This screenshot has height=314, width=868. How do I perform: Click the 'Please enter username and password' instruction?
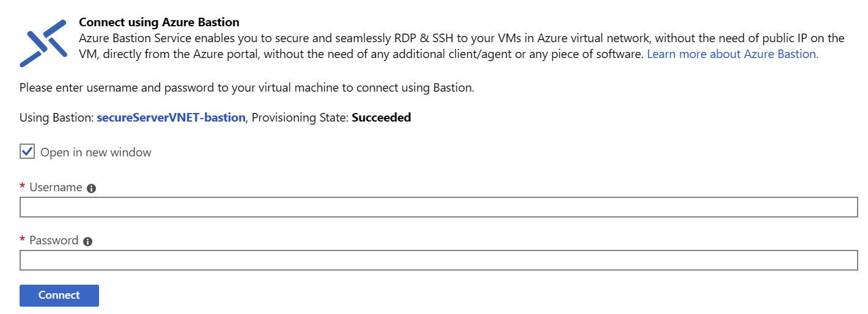click(x=247, y=87)
